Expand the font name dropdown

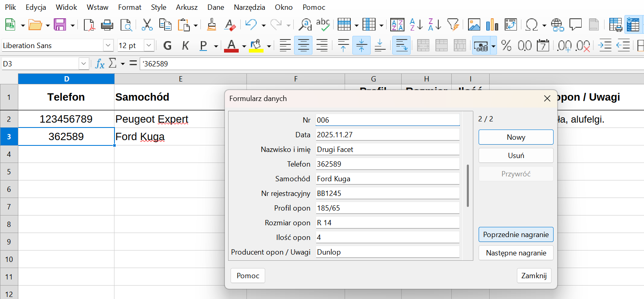108,46
